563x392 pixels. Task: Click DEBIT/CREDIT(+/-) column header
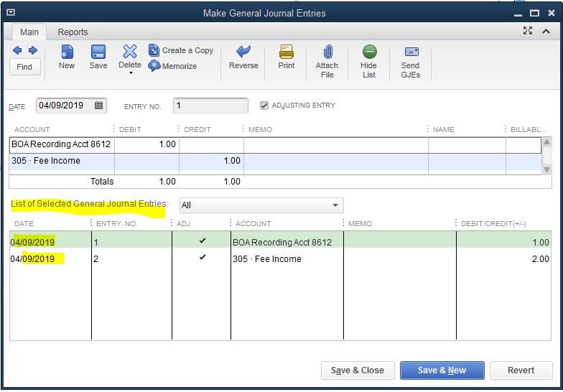pyautogui.click(x=493, y=224)
